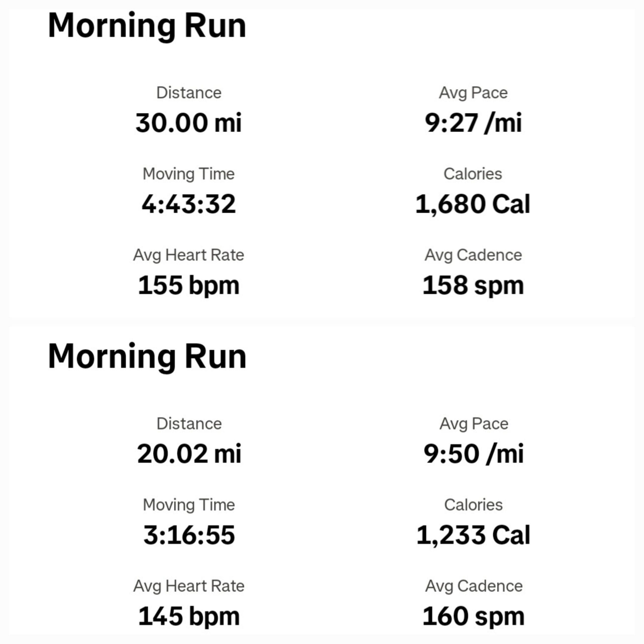
Task: Open the Morning Run titled 30.00 mi activity
Action: point(147,26)
